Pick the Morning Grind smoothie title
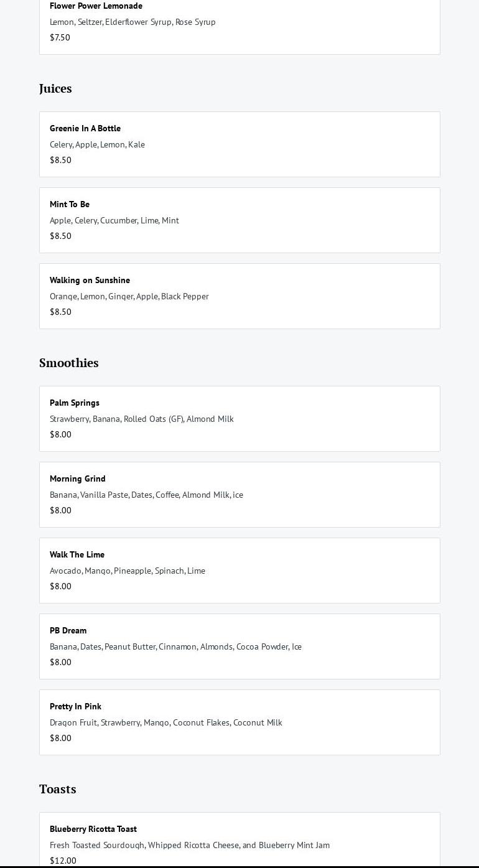Image resolution: width=479 pixels, height=868 pixels. 78,478
